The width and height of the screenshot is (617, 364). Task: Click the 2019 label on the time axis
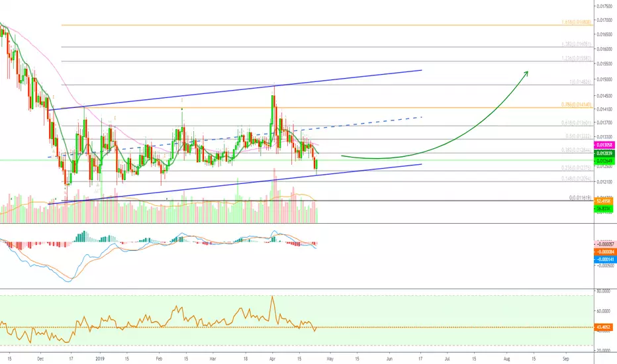pos(101,359)
